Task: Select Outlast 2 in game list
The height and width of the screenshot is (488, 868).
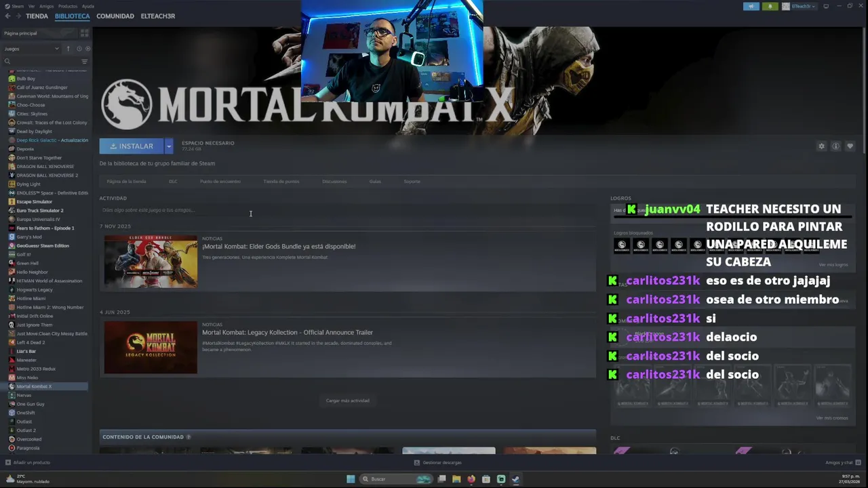Action: click(x=26, y=430)
